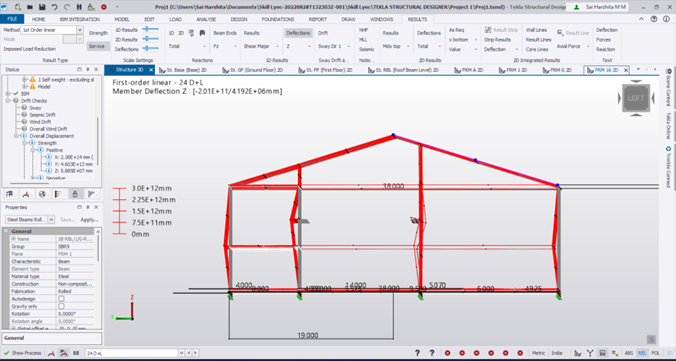Switch to the ANALYSE ribbon tab
Screen dimensions: 676x361
click(x=206, y=19)
